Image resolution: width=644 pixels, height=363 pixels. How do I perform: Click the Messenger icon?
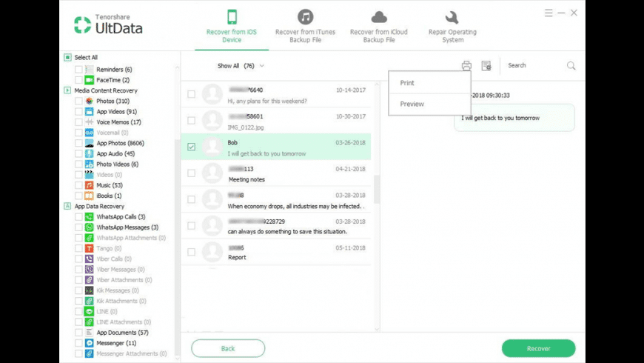(x=89, y=343)
